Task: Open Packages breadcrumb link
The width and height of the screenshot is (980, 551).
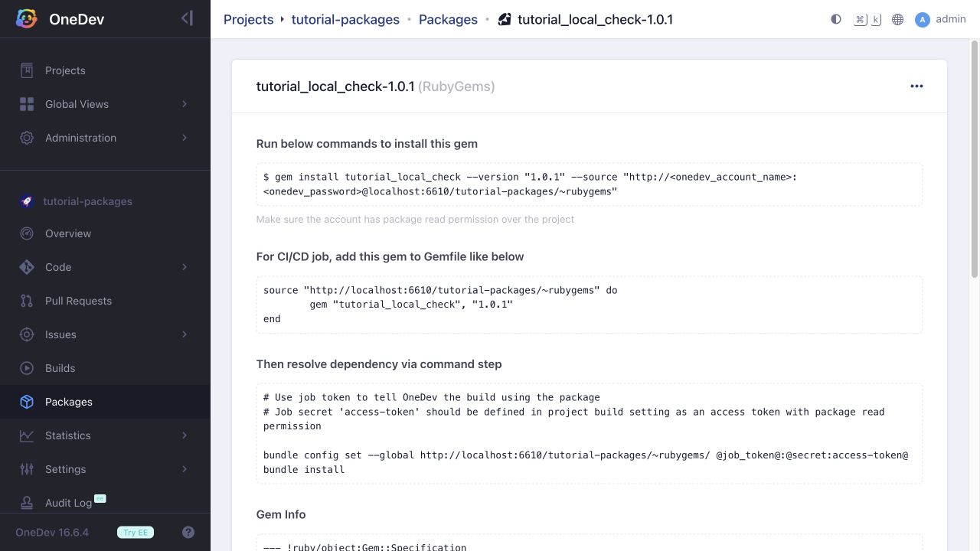Action: point(448,19)
